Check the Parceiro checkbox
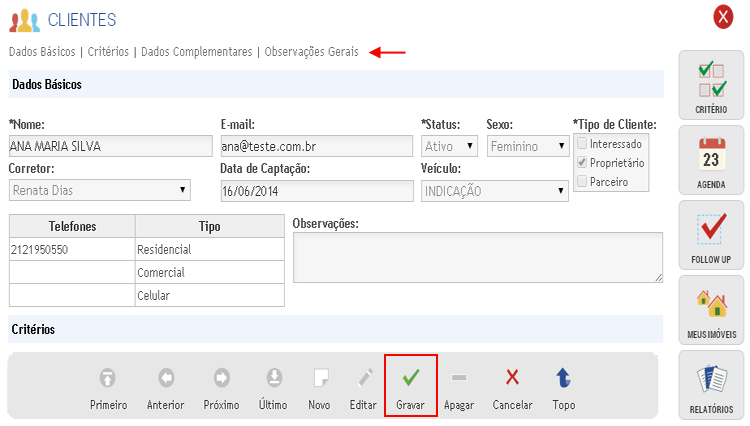 point(582,180)
